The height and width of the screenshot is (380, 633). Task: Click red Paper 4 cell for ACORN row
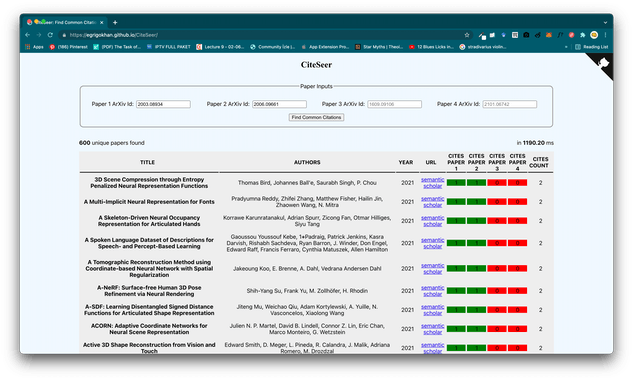(518, 329)
